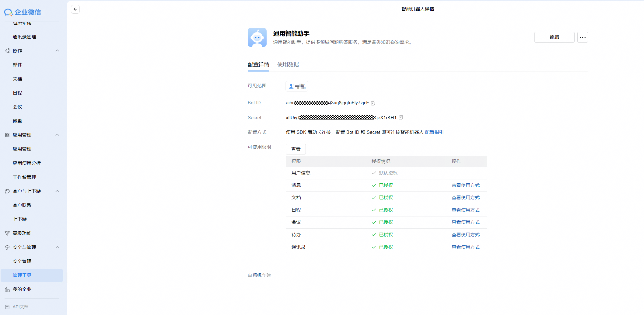Collapse the 应用管理 section chevron
This screenshot has height=315, width=644.
[57, 135]
